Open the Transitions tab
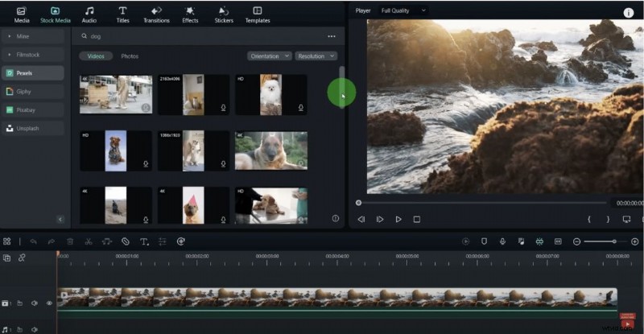 (x=156, y=14)
